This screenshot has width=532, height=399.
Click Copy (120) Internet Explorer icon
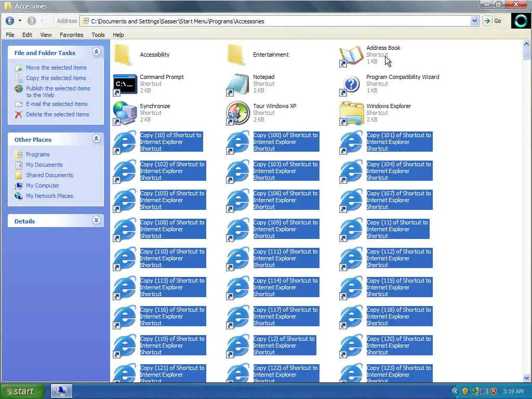351,347
